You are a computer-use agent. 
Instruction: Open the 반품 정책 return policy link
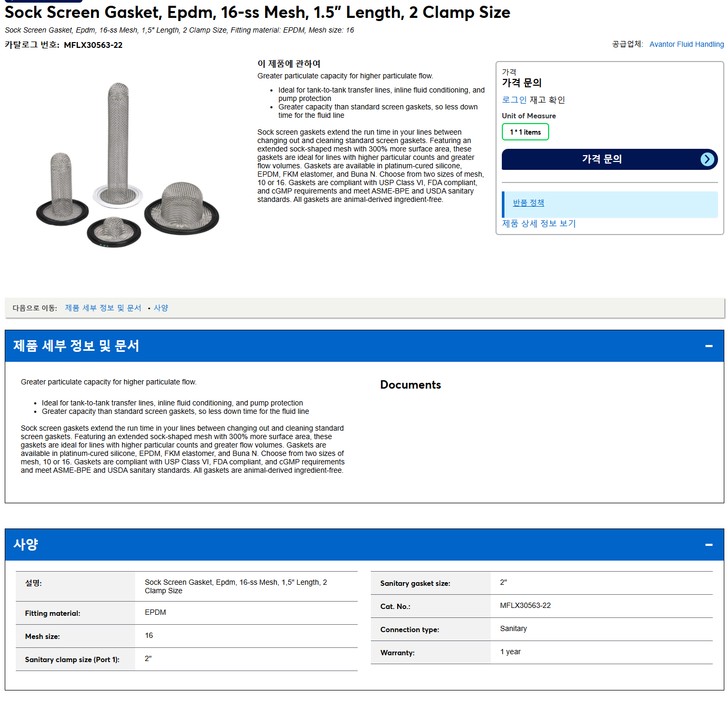pyautogui.click(x=528, y=203)
